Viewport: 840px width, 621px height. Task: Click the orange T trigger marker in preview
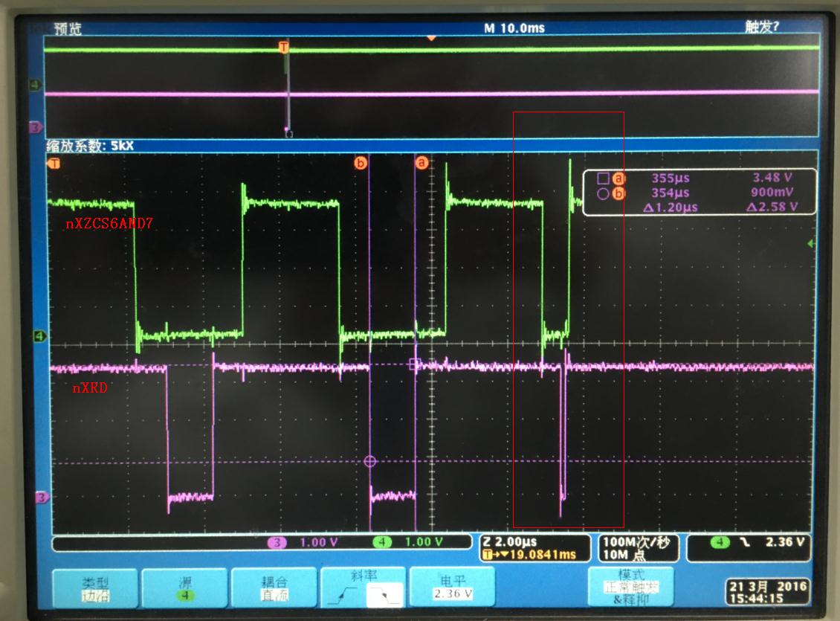click(284, 47)
